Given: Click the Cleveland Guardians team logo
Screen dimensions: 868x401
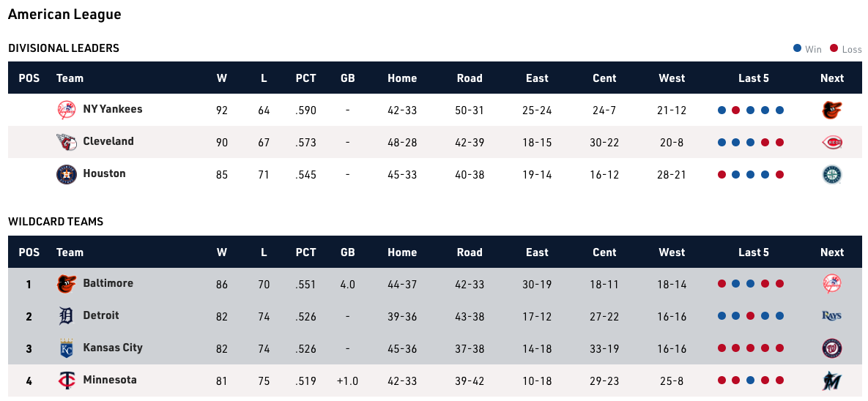Looking at the screenshot, I should (67, 142).
